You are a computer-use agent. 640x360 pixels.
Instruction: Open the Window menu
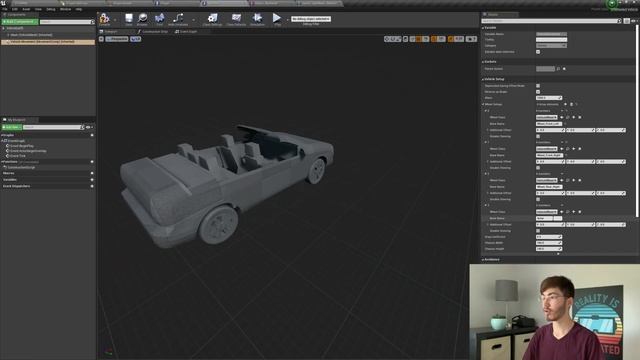click(65, 9)
